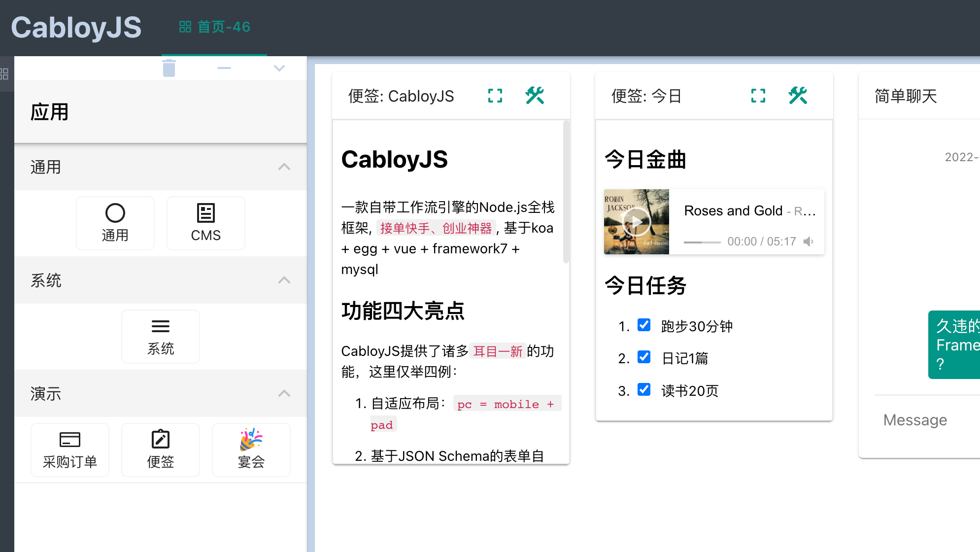
Task: Click the 今日任务 heading
Action: coord(645,286)
